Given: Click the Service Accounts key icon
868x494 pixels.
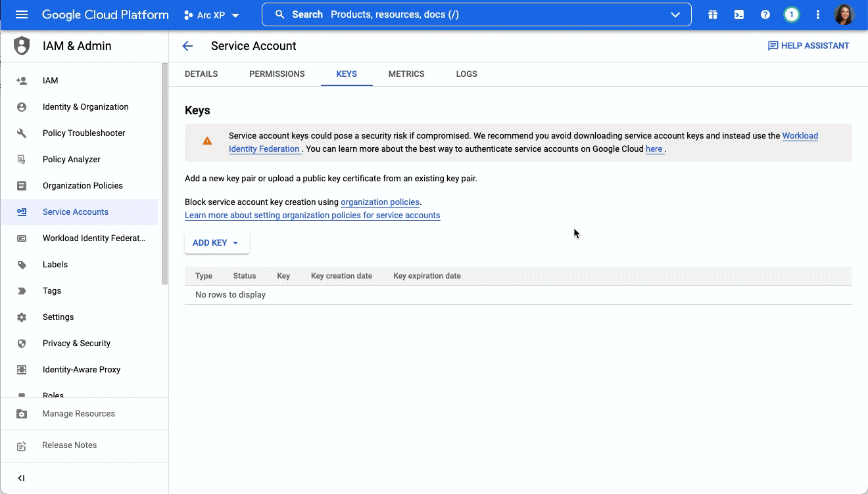Looking at the screenshot, I should click(22, 212).
